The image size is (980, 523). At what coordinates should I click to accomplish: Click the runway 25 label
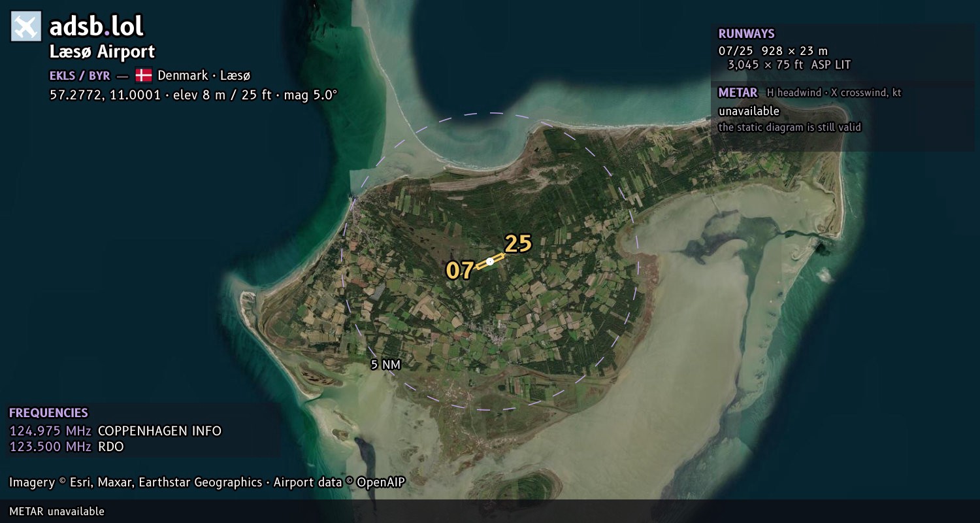[x=518, y=243]
